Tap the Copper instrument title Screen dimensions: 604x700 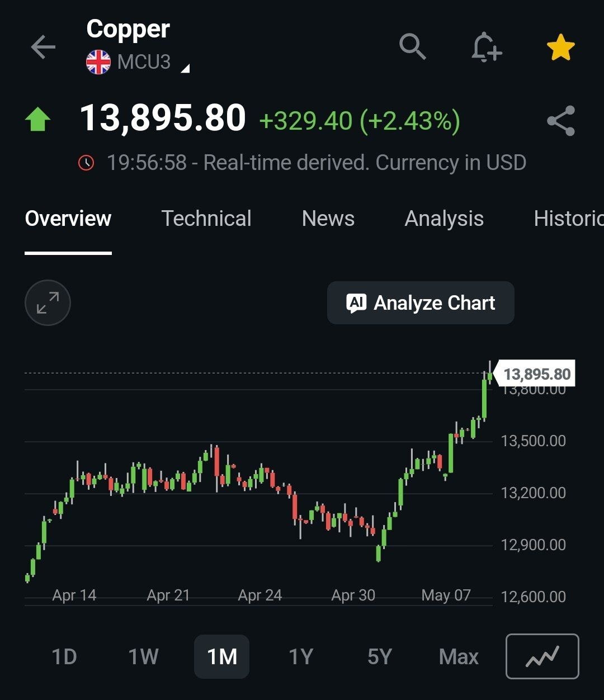[128, 29]
